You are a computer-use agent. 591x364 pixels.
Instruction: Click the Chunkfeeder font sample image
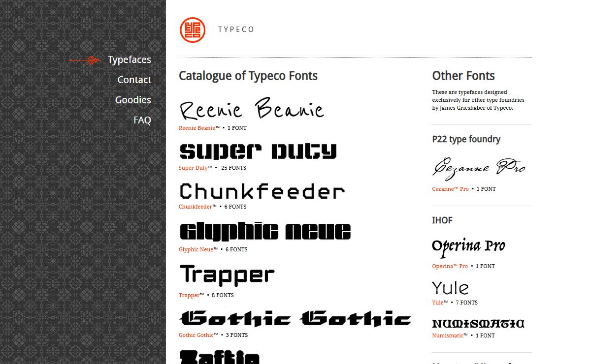262,191
